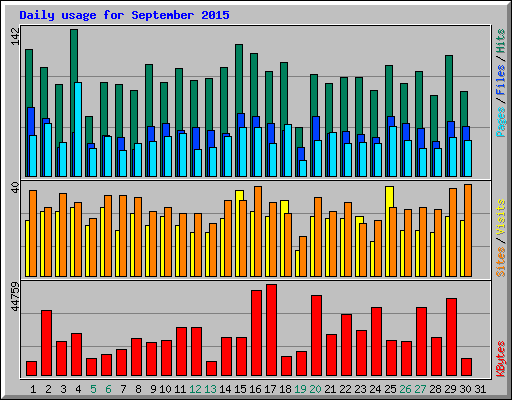Select day label "10" on the x-axis
The image size is (512, 400).
tap(165, 389)
